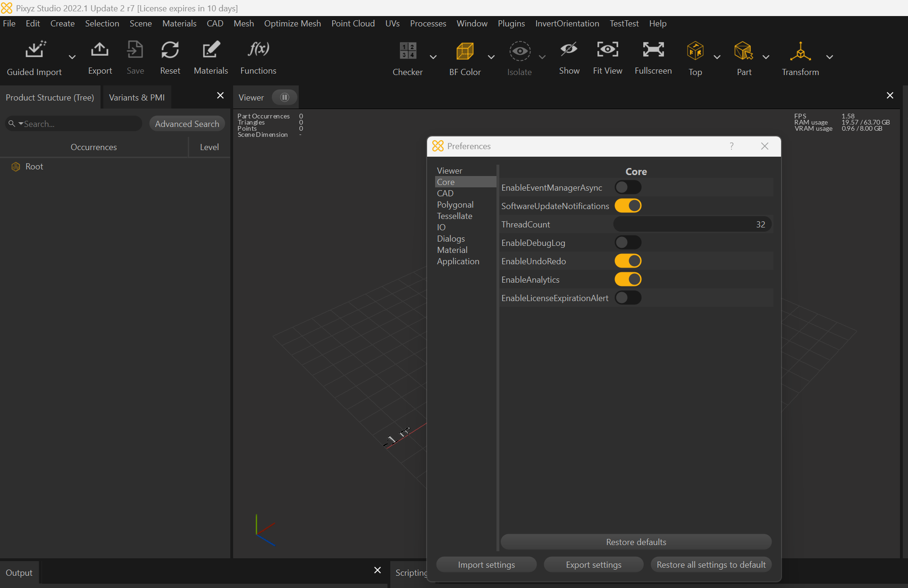Click the Reset scene icon
The width and height of the screenshot is (908, 588).
tap(170, 50)
